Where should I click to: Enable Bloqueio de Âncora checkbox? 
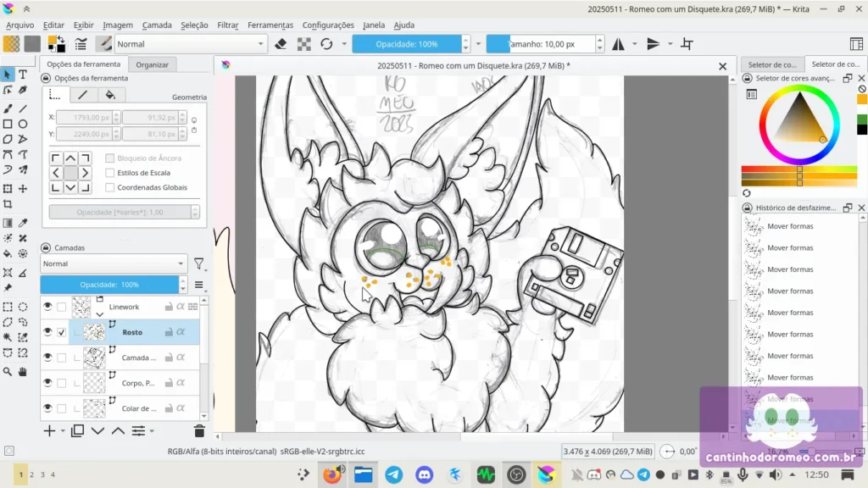click(x=110, y=158)
